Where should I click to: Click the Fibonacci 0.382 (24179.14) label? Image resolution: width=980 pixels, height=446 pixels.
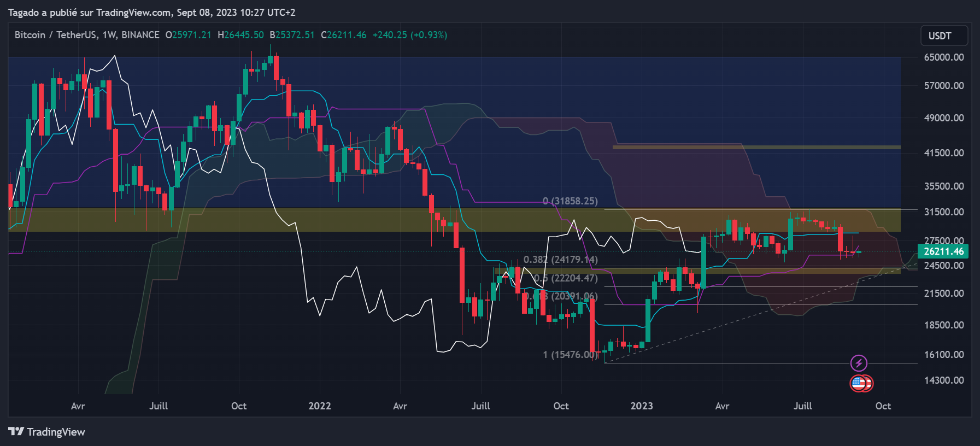[561, 260]
